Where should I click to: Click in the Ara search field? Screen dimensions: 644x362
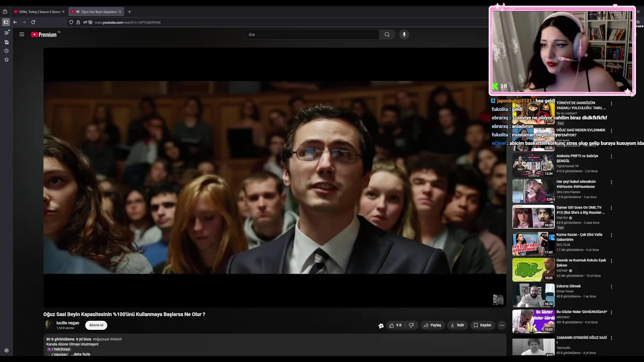coord(312,34)
